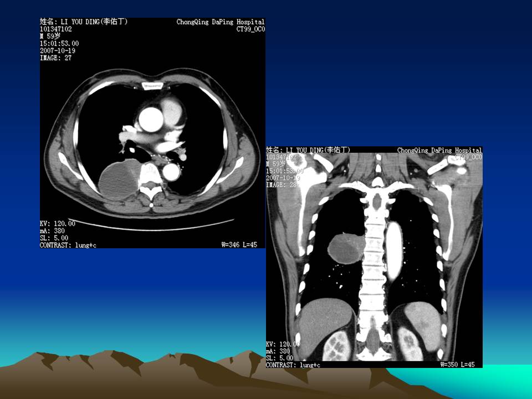Image resolution: width=532 pixels, height=399 pixels.
Task: Click the coronal chest CT image
Action: [x=374, y=257]
